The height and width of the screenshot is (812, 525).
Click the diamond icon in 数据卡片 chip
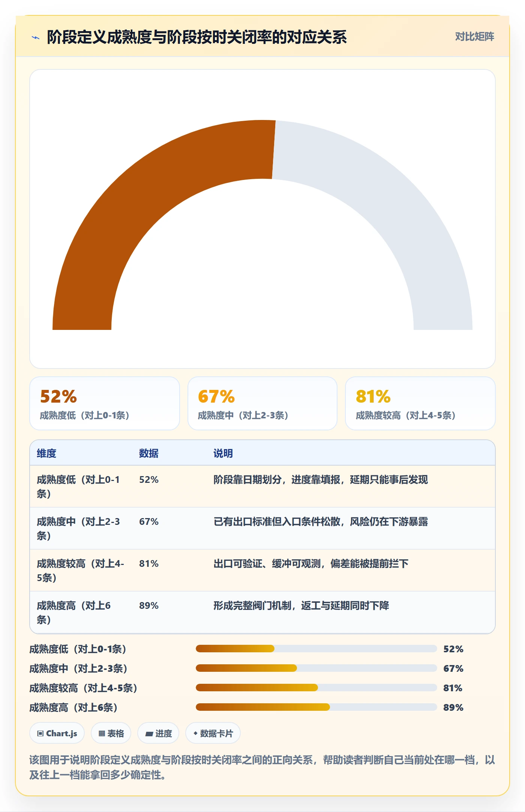point(195,733)
